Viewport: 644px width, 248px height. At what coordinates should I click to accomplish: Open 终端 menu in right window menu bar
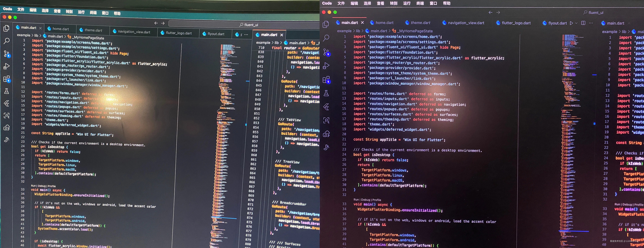tap(420, 3)
